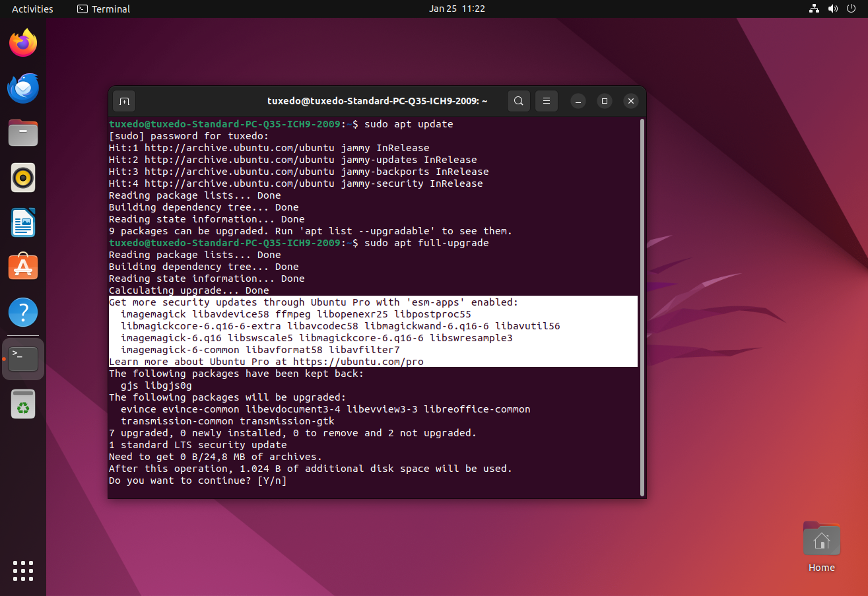Click the 'jammy-updates InRelease' line

click(292, 160)
